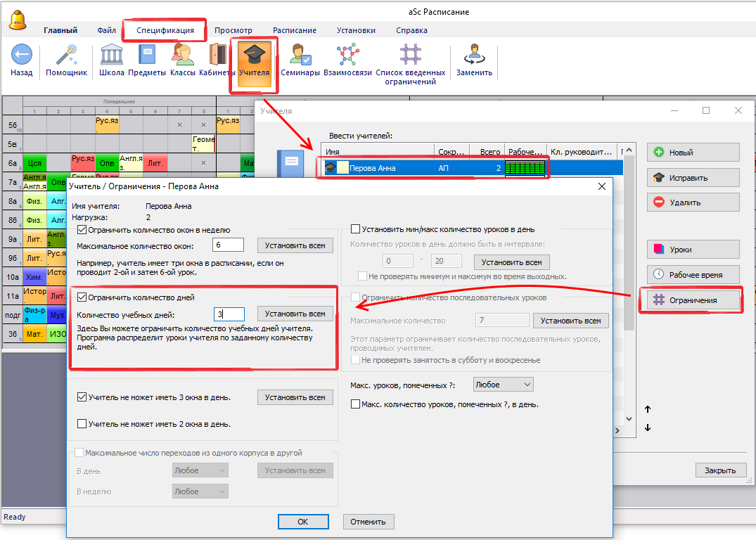Click the green Рабочее время grid cell
The width and height of the screenshot is (756, 540).
(525, 168)
